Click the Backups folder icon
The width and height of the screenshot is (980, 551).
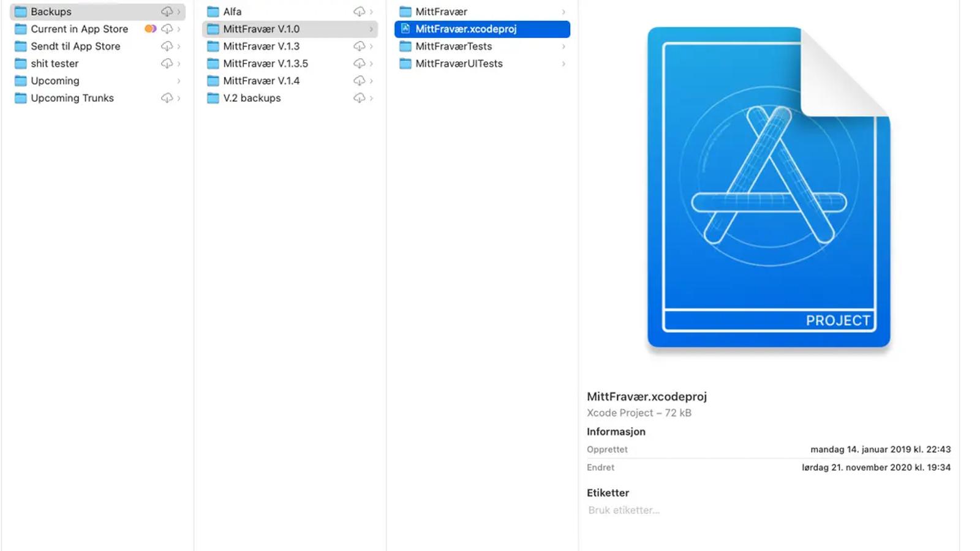(21, 12)
